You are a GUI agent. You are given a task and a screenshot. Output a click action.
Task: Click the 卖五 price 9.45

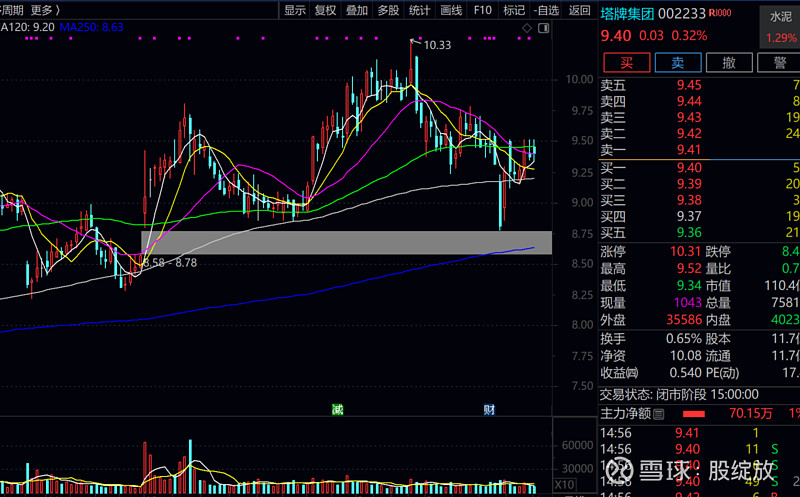[x=689, y=85]
